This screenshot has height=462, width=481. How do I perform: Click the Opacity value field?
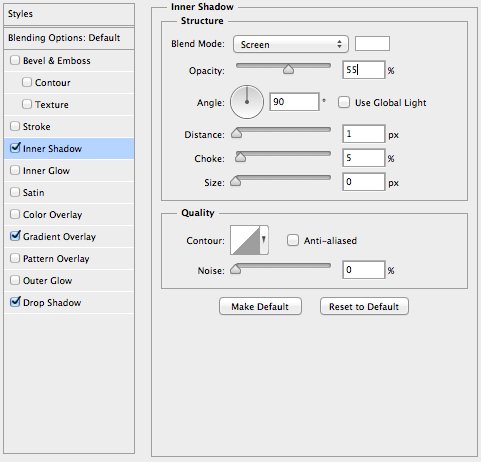(363, 70)
